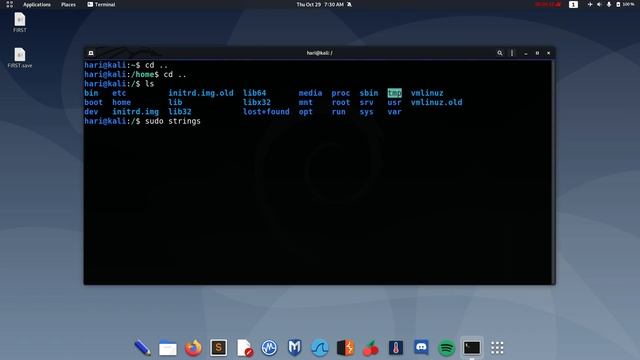Open the file manager from the dock
Screen dimensions: 640x360
point(168,348)
